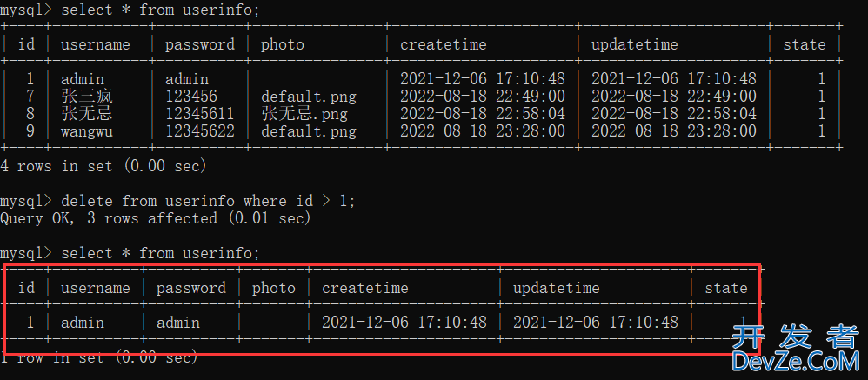Select the 张三疯 username cell
Screen dimensions: 868x380
click(x=88, y=97)
